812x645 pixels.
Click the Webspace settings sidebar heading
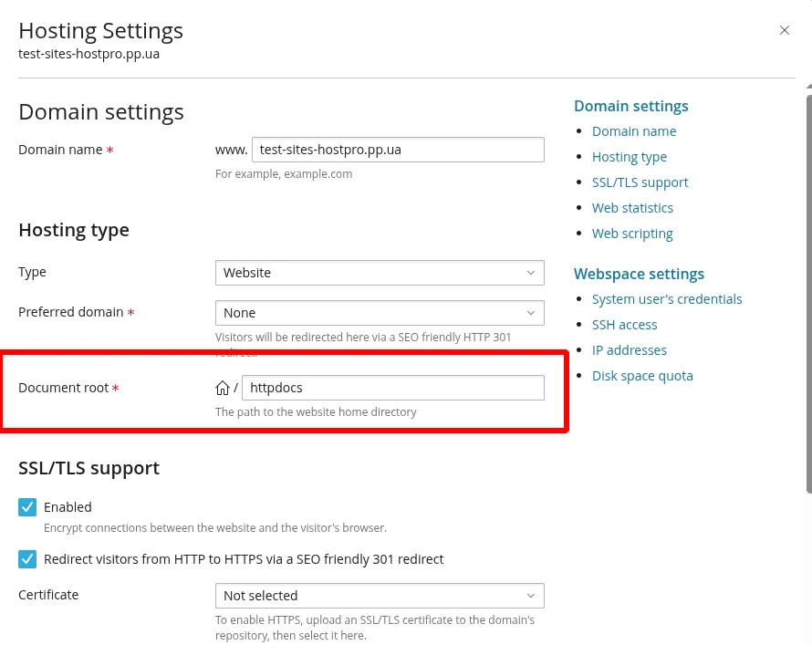pos(639,274)
